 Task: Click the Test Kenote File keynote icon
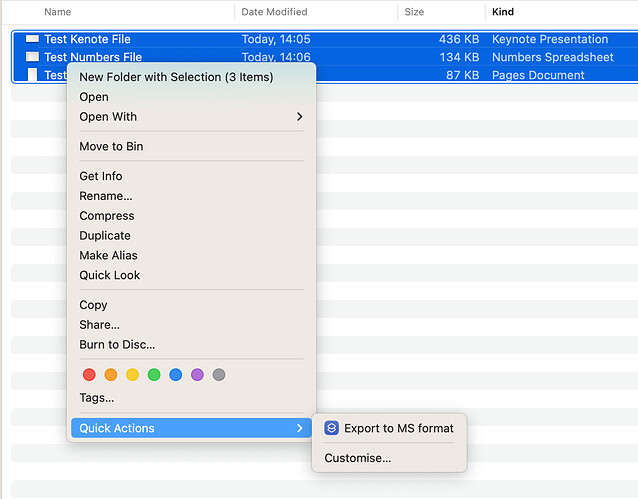click(x=33, y=39)
